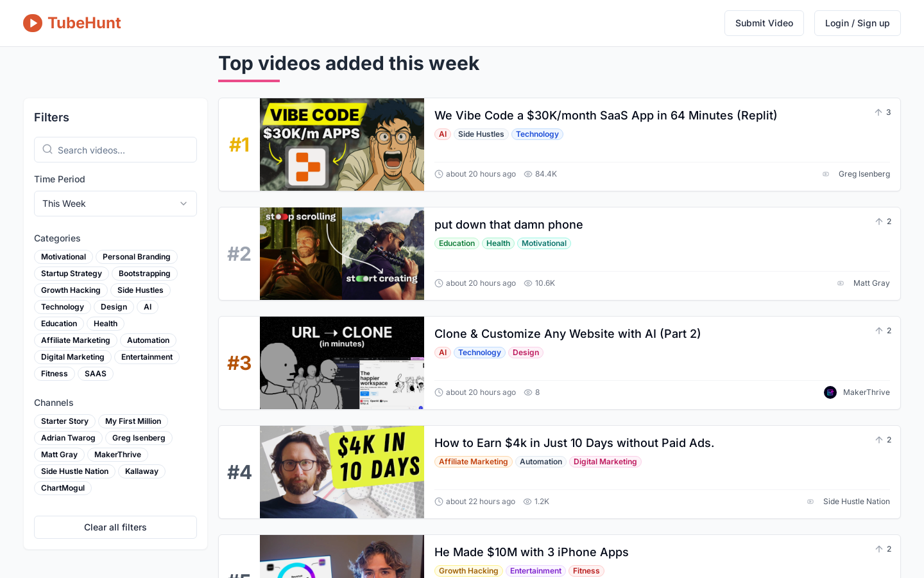Click the Motivational tag on the phone video
This screenshot has height=578, width=924.
544,243
